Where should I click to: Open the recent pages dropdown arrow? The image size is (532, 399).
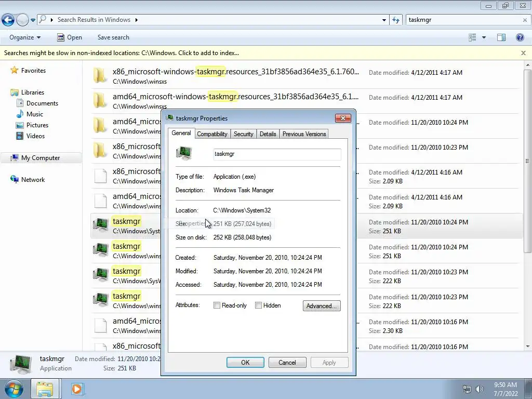click(33, 20)
